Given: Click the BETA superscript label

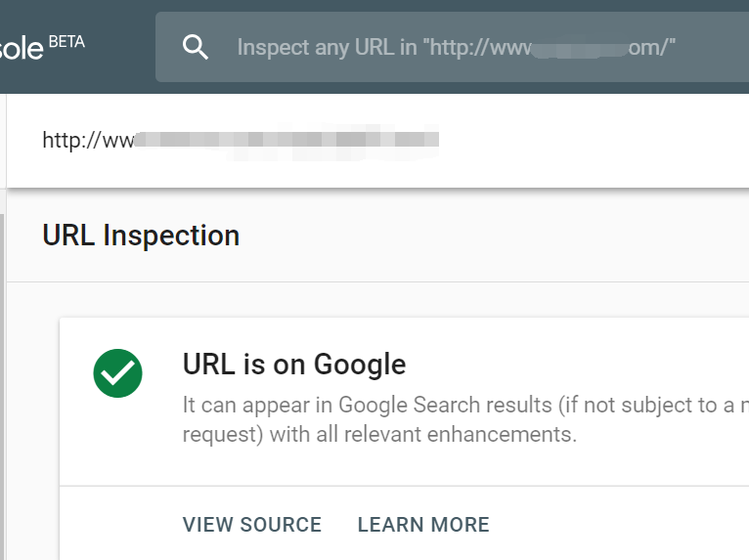Looking at the screenshot, I should click(x=66, y=42).
